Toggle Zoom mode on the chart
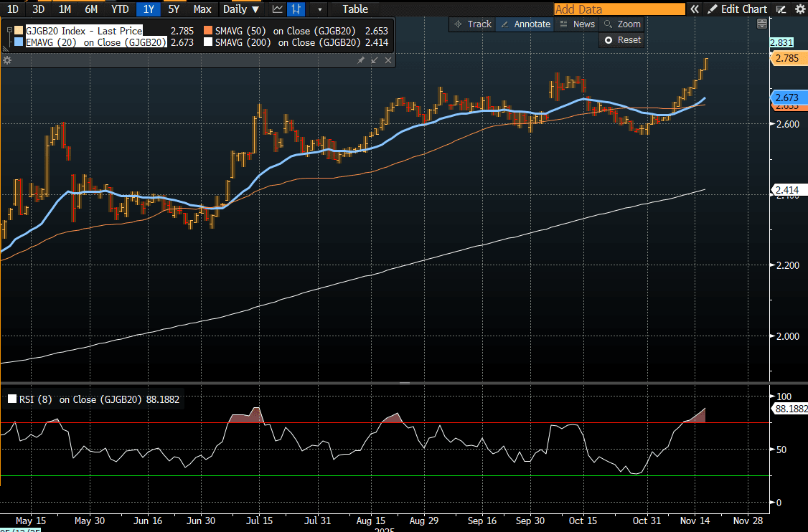 click(x=621, y=24)
